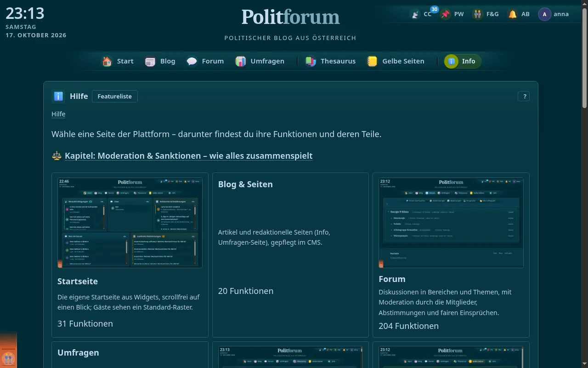Click the Blog newspaper icon
This screenshot has width=588, height=368.
tap(150, 61)
